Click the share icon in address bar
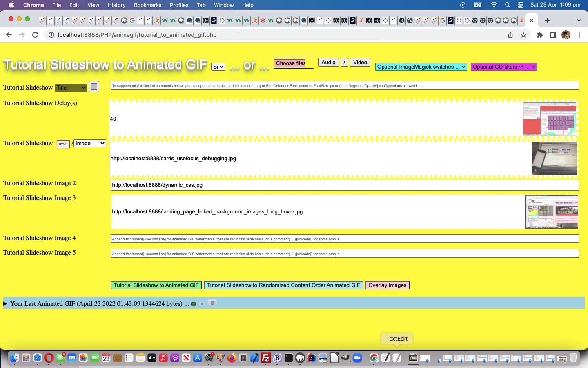Viewport: 588px width, 368px height. 510,35
